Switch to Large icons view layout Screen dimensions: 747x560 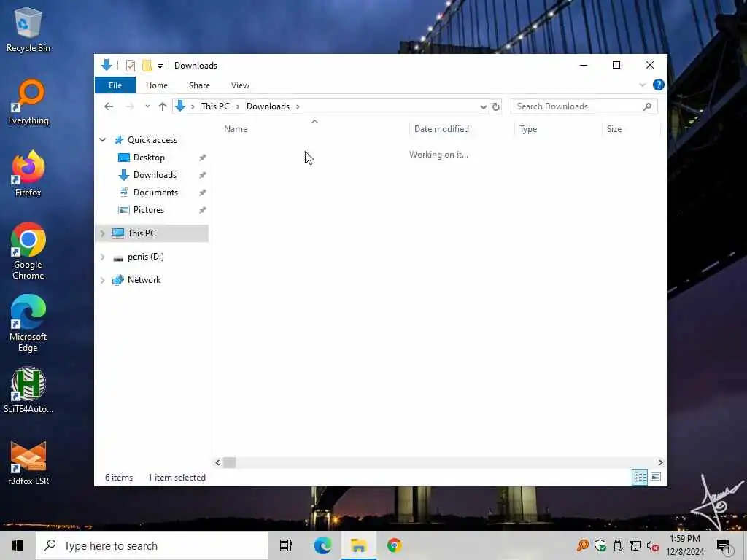pos(656,477)
